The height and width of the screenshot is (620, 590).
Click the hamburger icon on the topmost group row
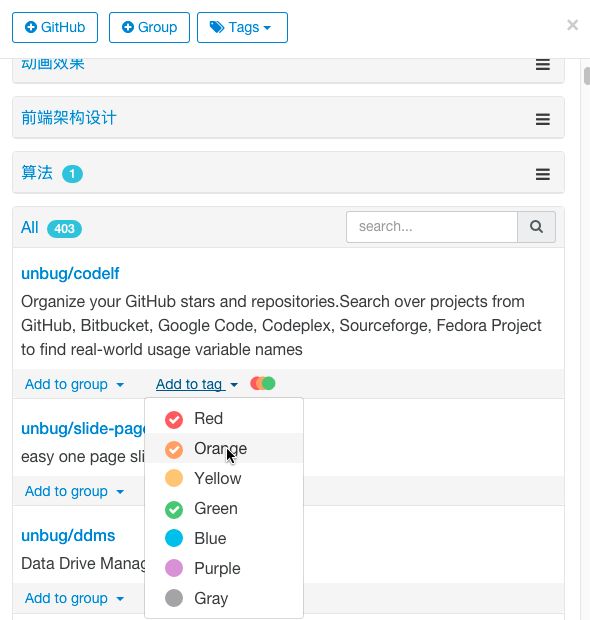(543, 64)
